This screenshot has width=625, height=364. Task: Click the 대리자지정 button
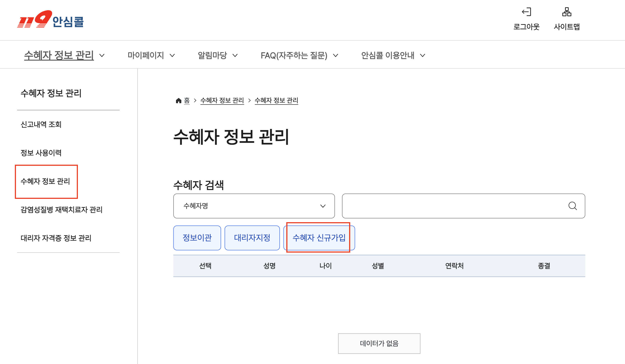click(x=252, y=238)
